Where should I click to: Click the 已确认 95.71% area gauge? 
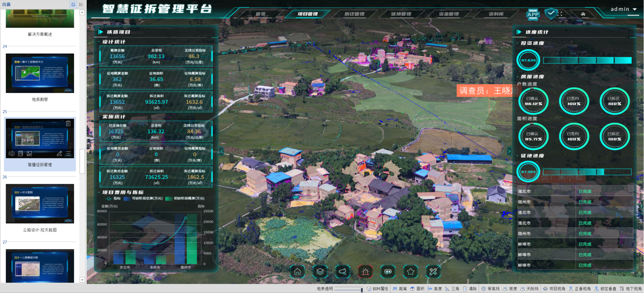tap(533, 136)
